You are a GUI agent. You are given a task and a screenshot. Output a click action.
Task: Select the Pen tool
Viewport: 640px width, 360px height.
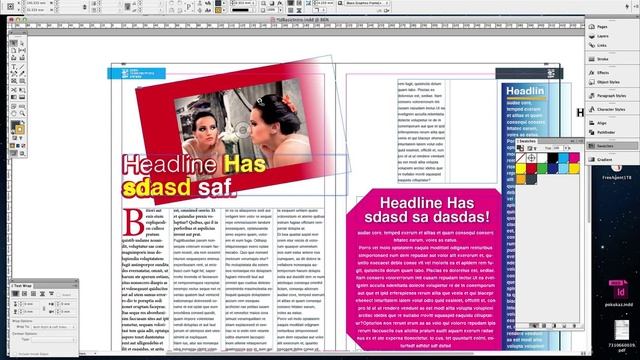(13, 73)
